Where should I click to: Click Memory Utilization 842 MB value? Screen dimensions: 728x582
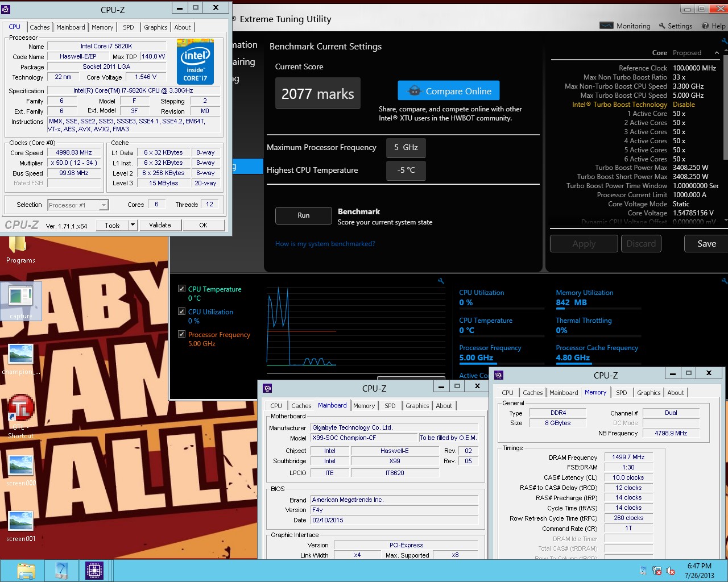pos(571,302)
